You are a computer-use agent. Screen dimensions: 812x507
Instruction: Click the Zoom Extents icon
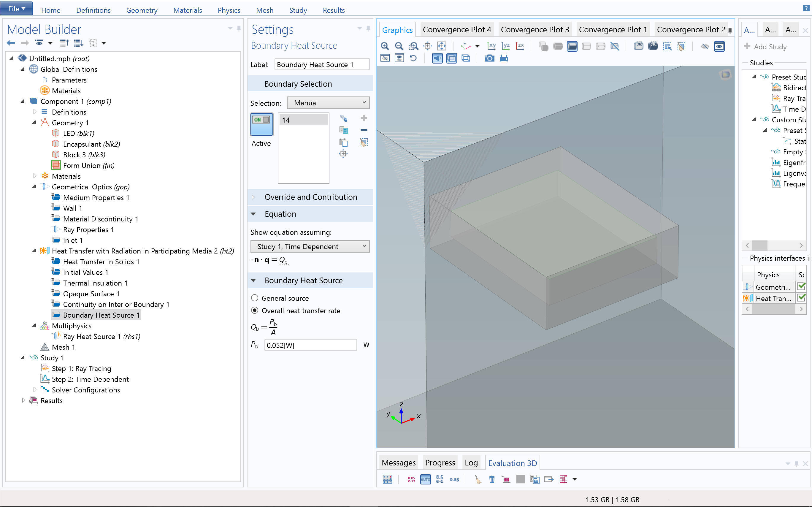tap(442, 46)
